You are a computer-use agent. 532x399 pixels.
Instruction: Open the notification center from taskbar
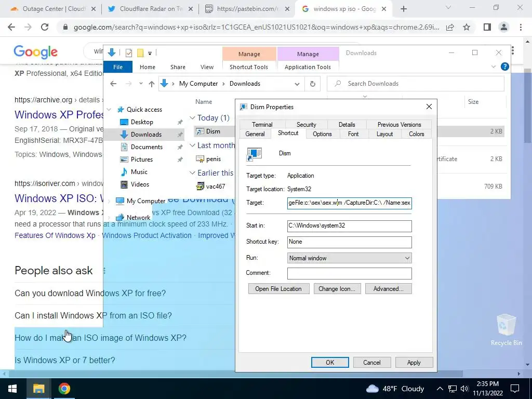(x=515, y=389)
